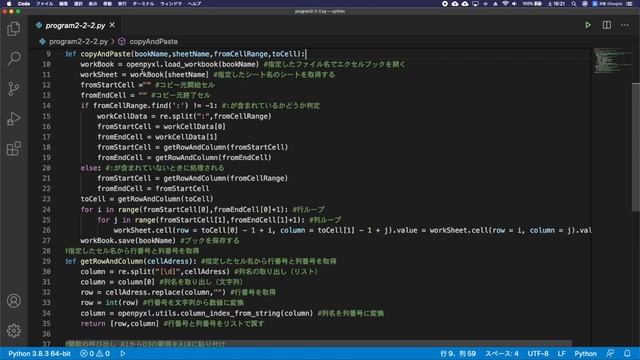Open the Code application menu
Viewport: 640px width, 360px height.
24,4
